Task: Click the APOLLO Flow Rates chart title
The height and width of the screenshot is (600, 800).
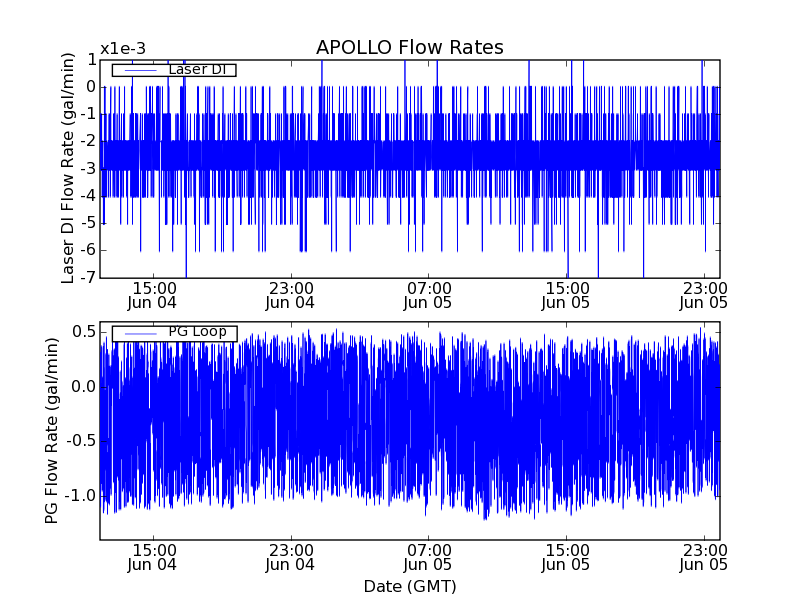Action: point(409,48)
